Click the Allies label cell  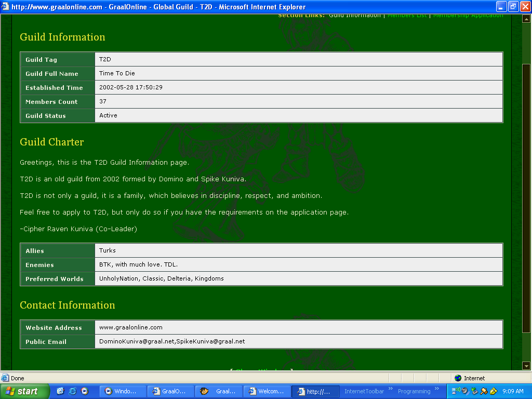pos(58,251)
